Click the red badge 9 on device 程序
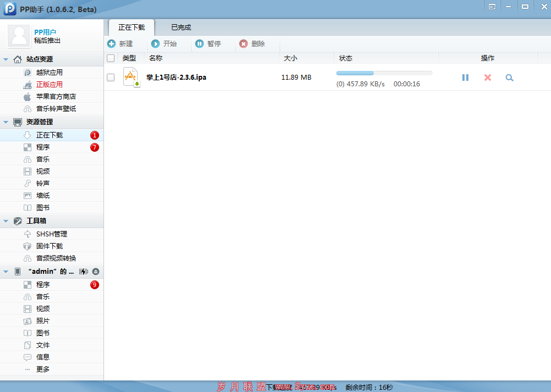 95,285
